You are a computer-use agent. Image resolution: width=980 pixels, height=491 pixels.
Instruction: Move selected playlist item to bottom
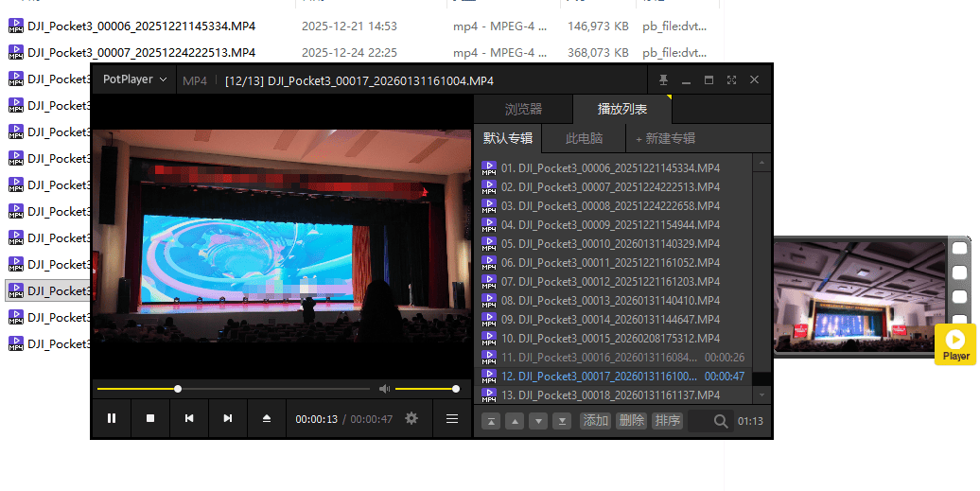[x=562, y=422]
